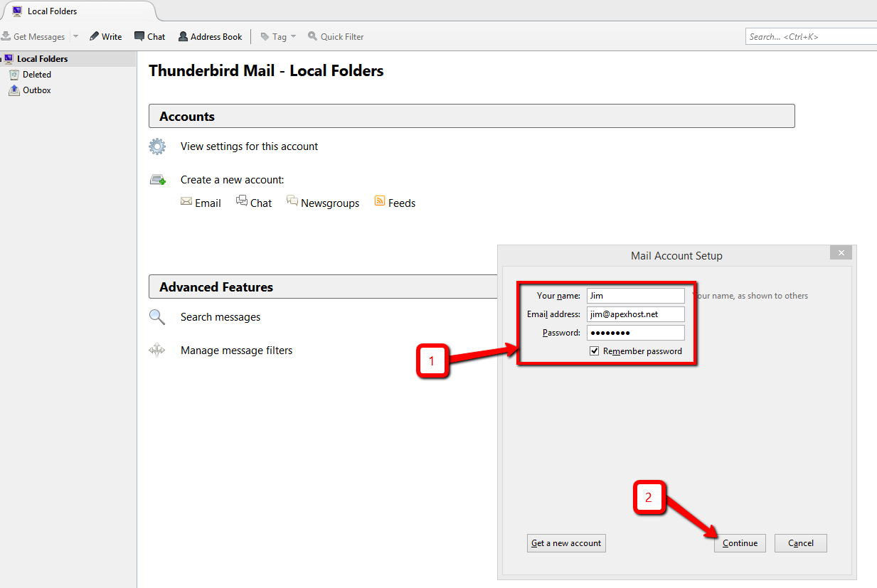Open the Address Book

tap(210, 36)
